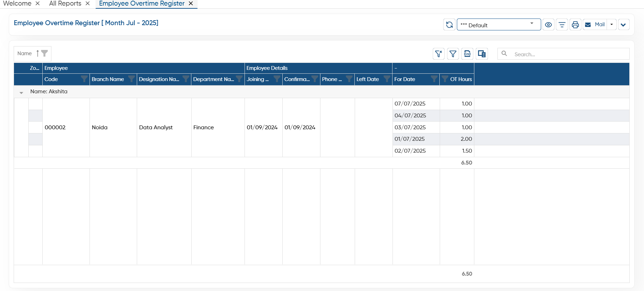Screen dimensions: 644x291
Task: Select employee code 000002 cell
Action: tap(66, 128)
